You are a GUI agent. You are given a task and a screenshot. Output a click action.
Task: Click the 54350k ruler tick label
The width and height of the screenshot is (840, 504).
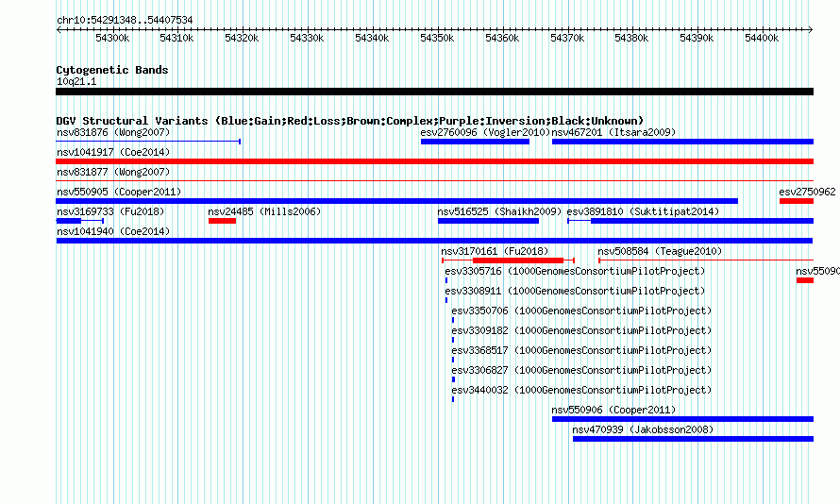(437, 38)
